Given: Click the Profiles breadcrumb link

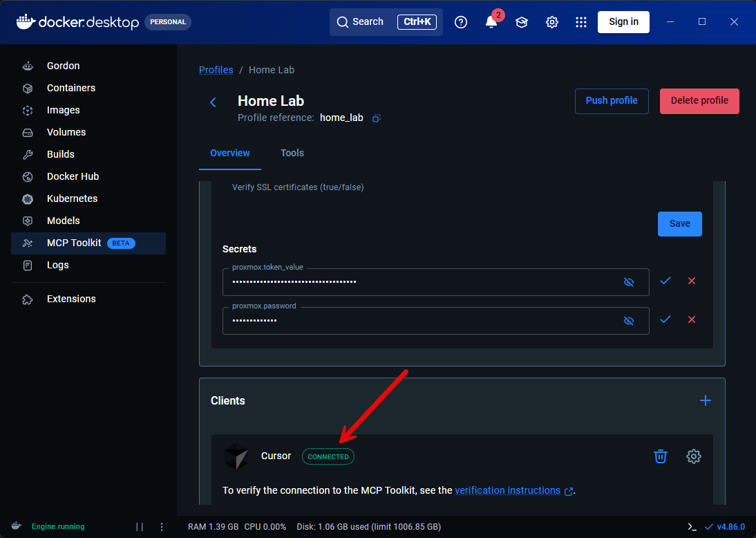Looking at the screenshot, I should [216, 70].
